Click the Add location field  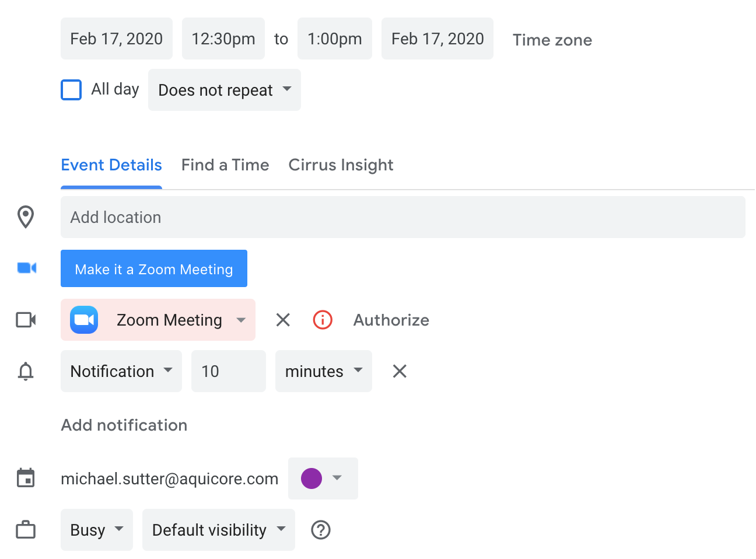[403, 217]
